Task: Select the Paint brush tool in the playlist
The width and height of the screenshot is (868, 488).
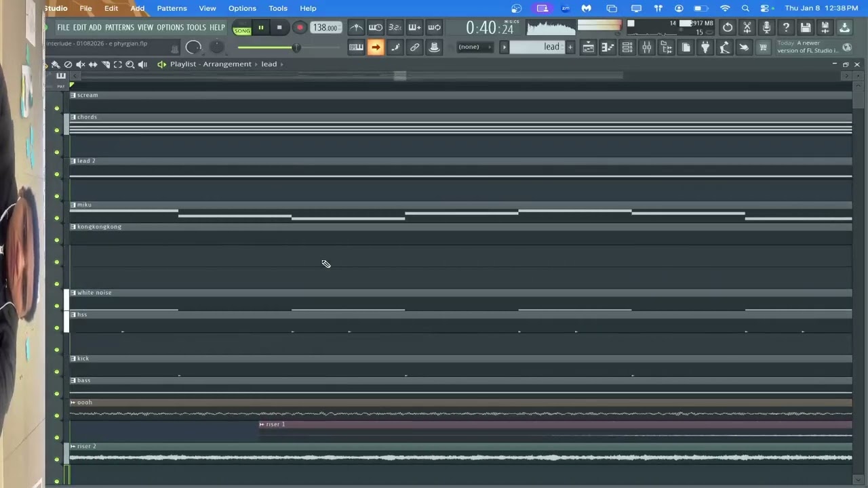Action: 56,64
